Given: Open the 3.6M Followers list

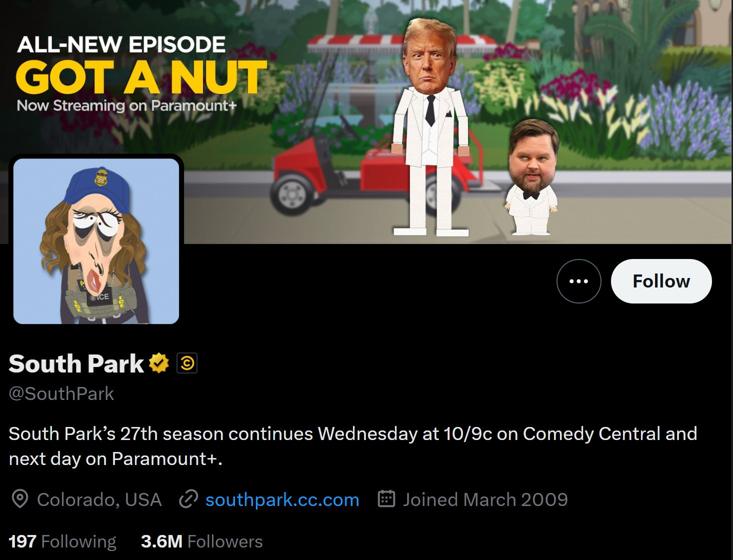Looking at the screenshot, I should click(202, 541).
